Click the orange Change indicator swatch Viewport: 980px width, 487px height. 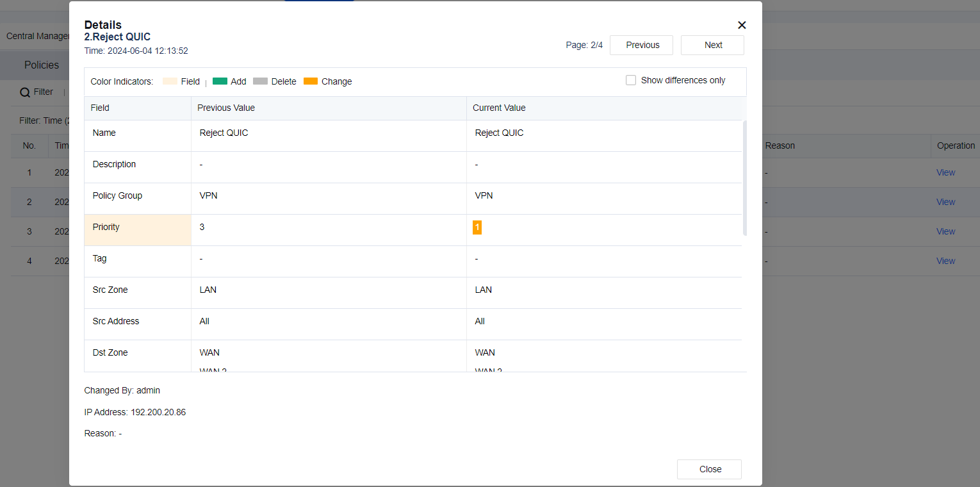(x=311, y=81)
